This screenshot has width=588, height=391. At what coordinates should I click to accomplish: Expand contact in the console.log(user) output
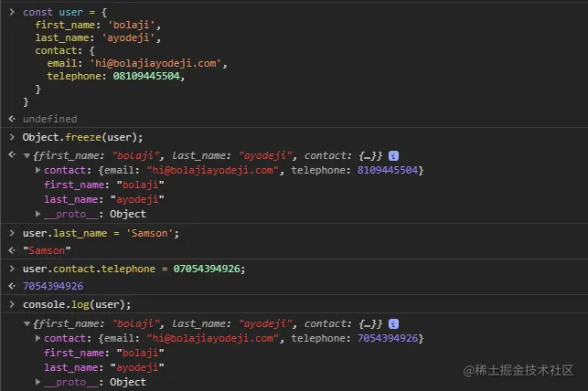point(37,338)
